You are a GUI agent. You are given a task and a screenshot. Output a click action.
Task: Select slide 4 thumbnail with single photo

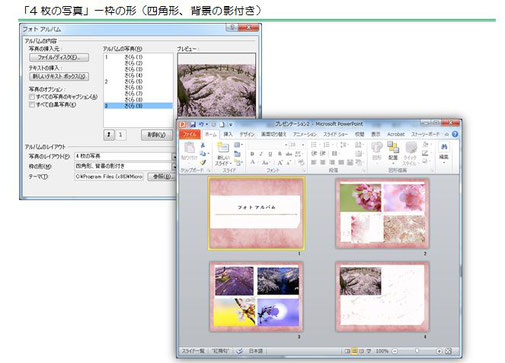click(x=382, y=296)
